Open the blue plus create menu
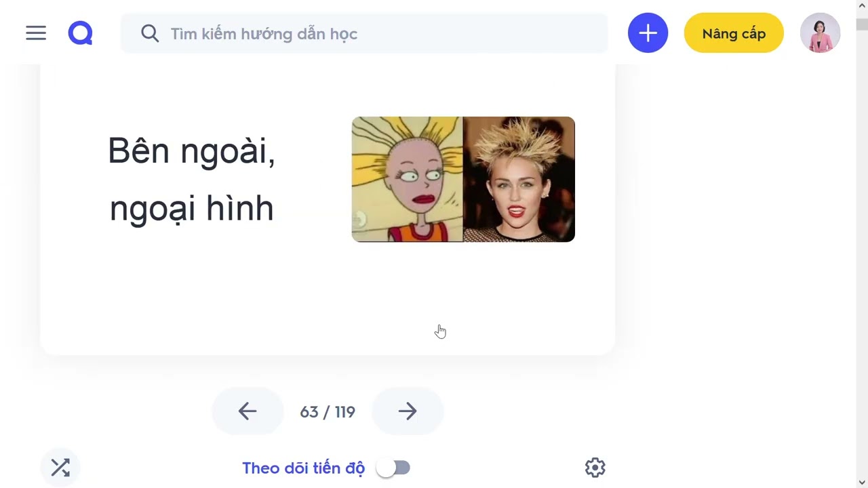The image size is (868, 488). click(648, 33)
